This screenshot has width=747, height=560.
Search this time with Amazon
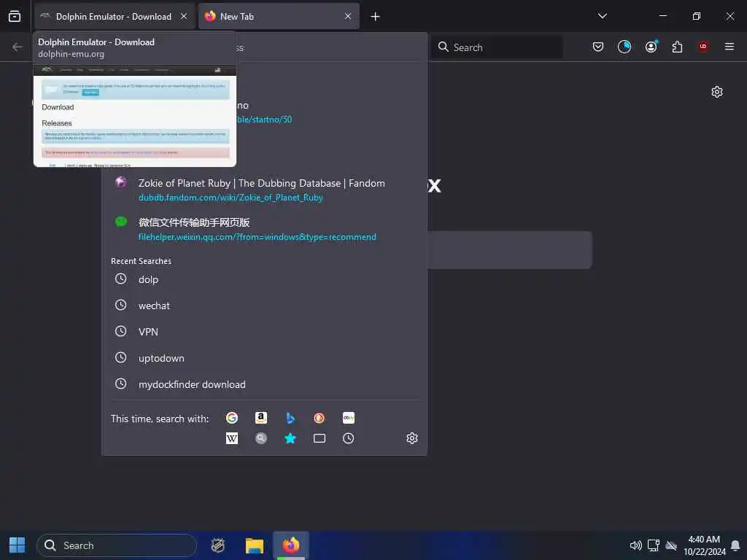pyautogui.click(x=261, y=418)
